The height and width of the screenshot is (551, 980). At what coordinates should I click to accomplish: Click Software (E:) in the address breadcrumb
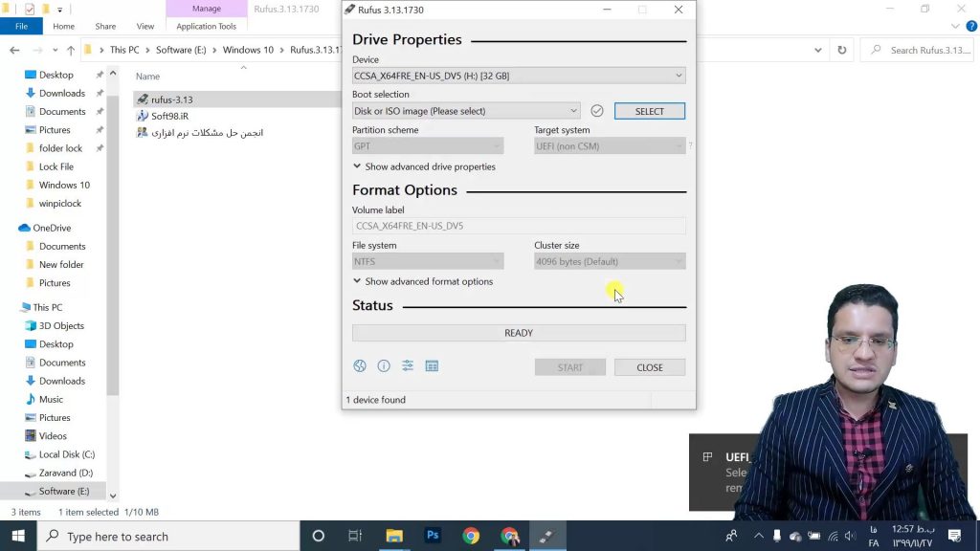181,50
